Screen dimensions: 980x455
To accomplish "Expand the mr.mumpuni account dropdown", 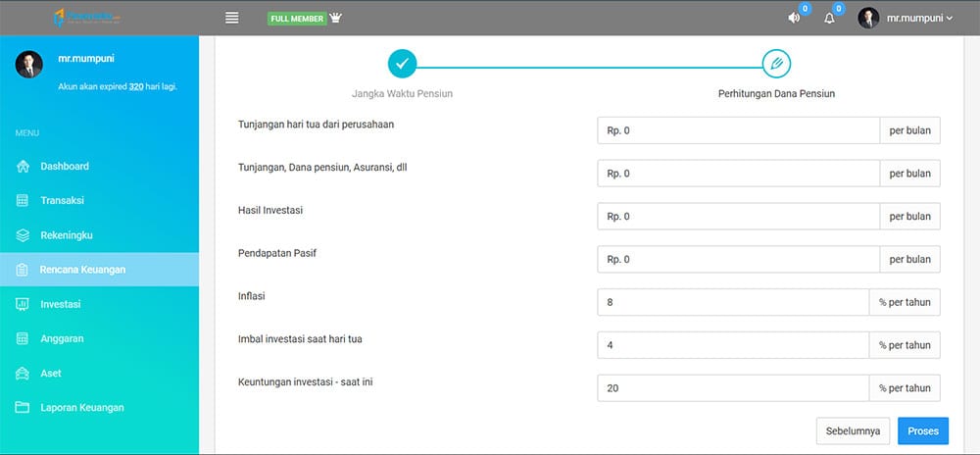I will click(906, 18).
